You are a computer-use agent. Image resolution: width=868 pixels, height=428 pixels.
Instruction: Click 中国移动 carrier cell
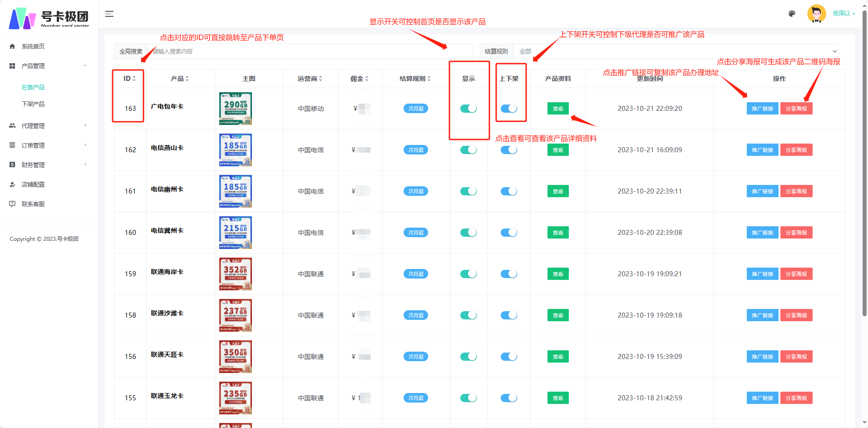[311, 109]
